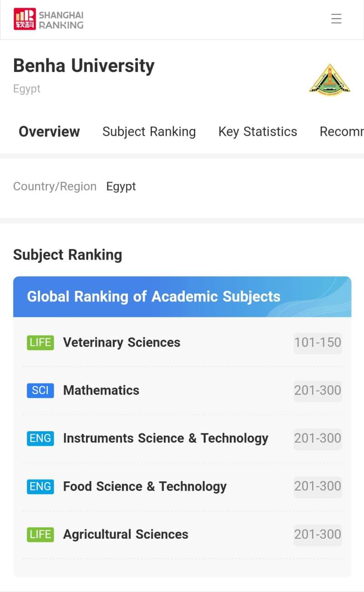Select the partially visible Recommend tab

pos(341,132)
